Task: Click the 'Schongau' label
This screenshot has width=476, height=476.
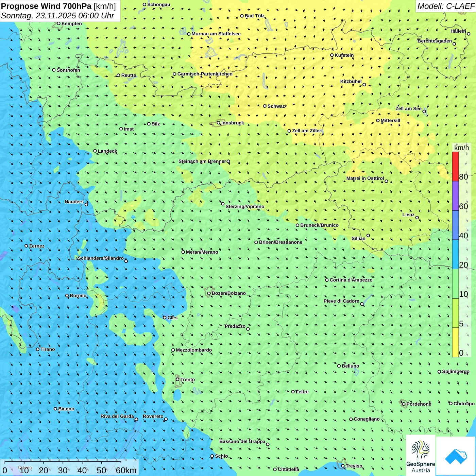Action: click(159, 4)
